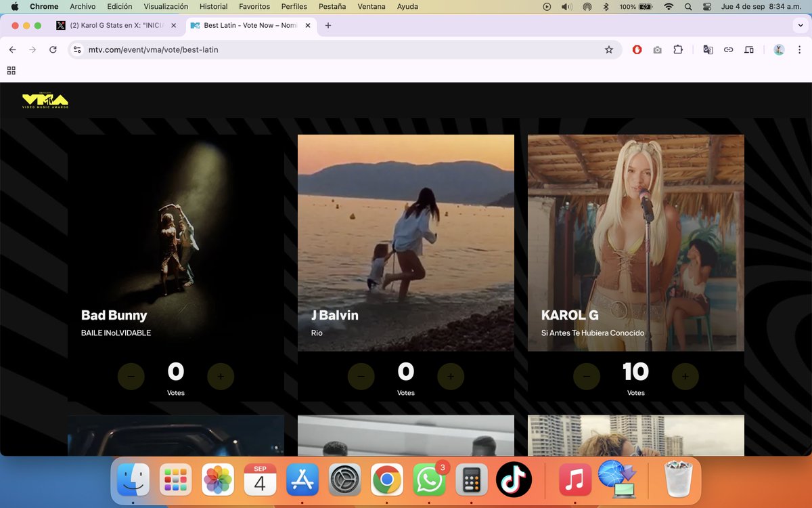This screenshot has width=812, height=508.
Task: Open the Visualización menu
Action: point(166,6)
